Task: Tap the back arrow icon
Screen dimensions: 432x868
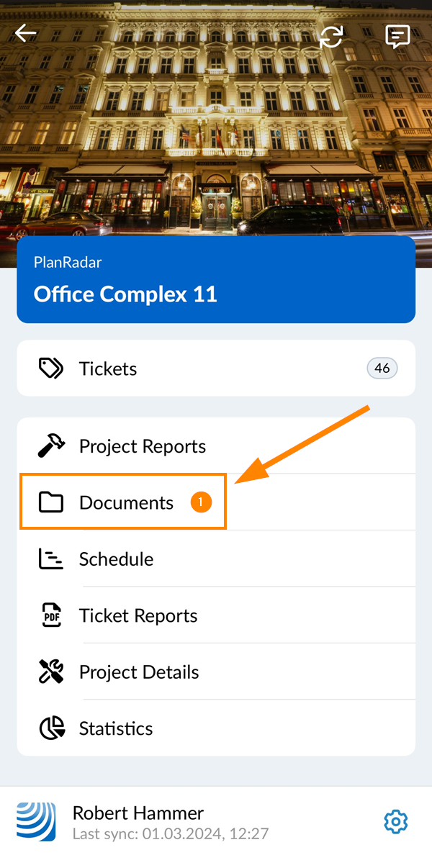Action: [26, 34]
